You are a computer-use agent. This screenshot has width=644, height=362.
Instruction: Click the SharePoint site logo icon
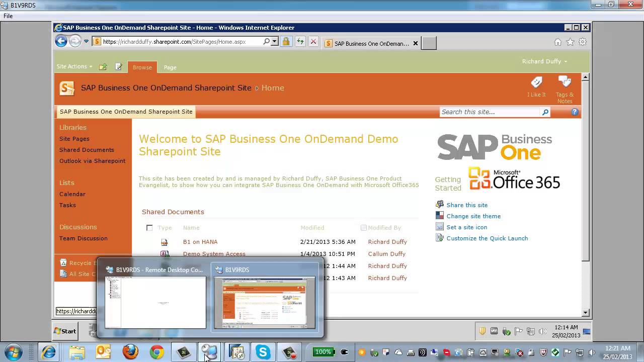(x=67, y=88)
